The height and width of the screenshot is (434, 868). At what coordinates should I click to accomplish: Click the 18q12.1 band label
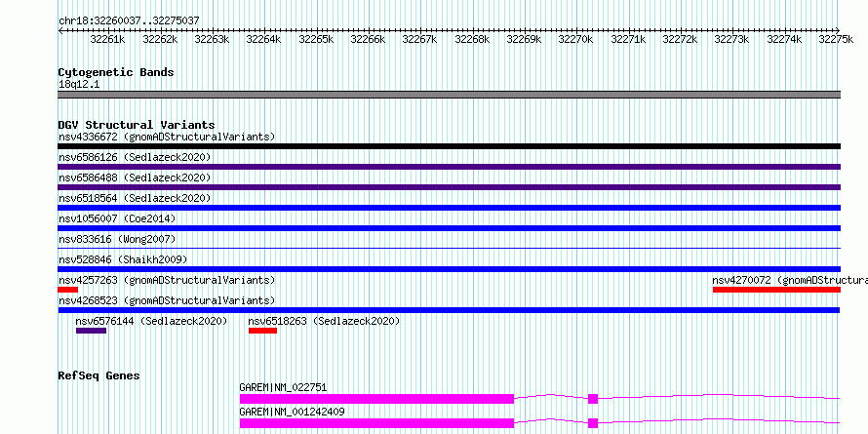tap(79, 84)
